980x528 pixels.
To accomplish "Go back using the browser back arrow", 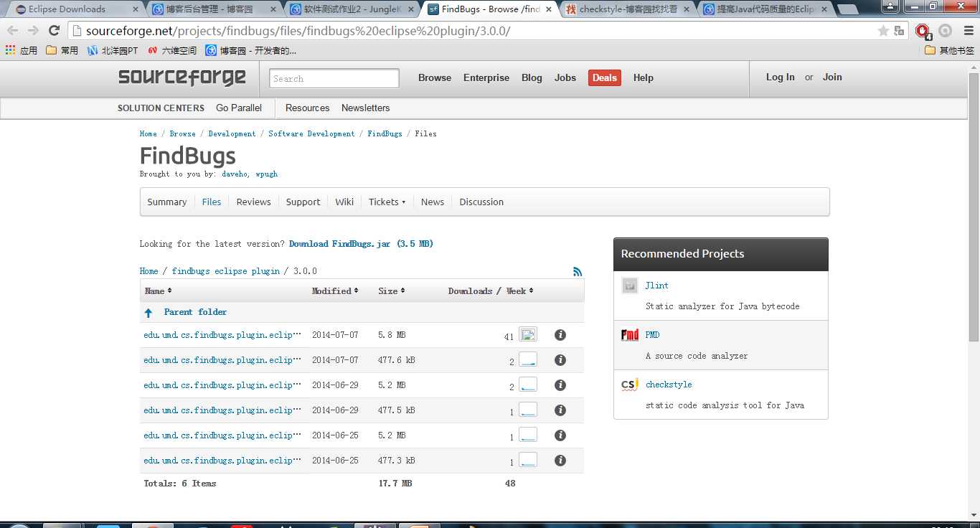I will [13, 31].
